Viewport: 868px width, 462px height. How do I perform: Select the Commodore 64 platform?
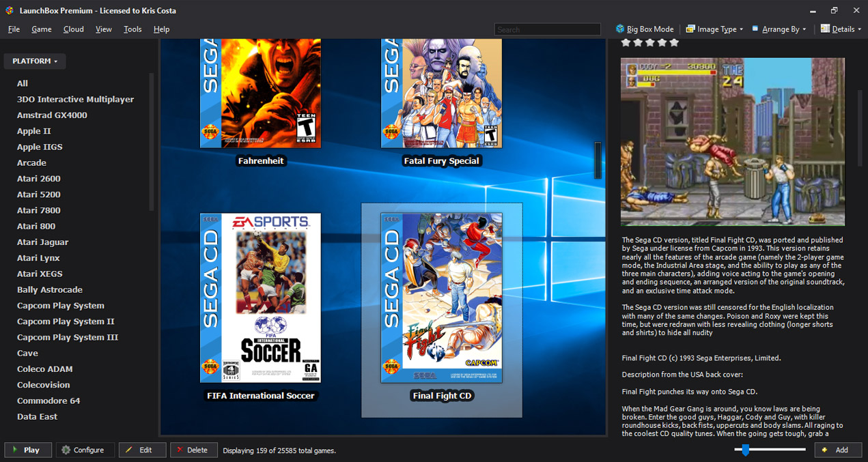pyautogui.click(x=48, y=401)
